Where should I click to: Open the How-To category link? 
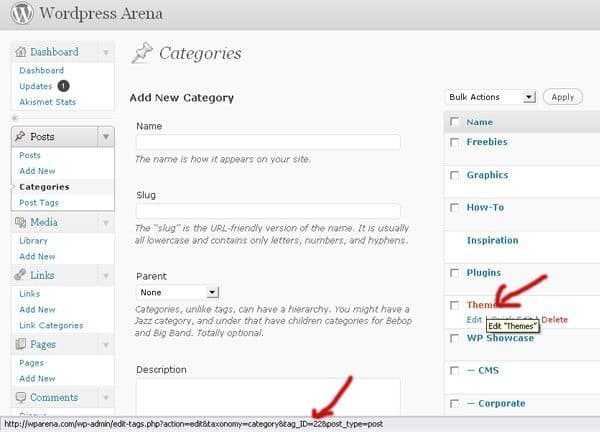(x=485, y=207)
